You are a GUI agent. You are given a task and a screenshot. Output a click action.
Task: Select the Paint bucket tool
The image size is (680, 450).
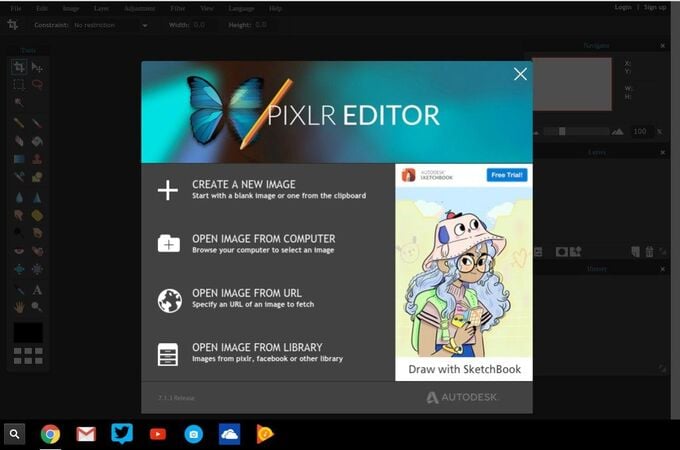pos(37,141)
